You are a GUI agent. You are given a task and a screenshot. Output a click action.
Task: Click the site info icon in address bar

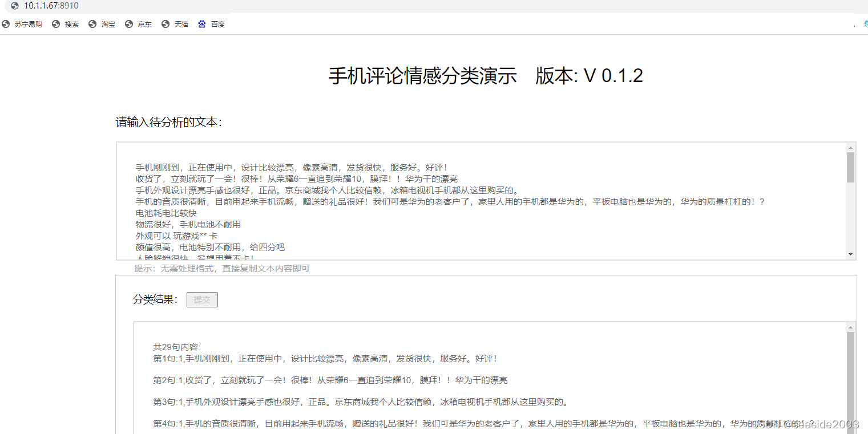click(15, 6)
